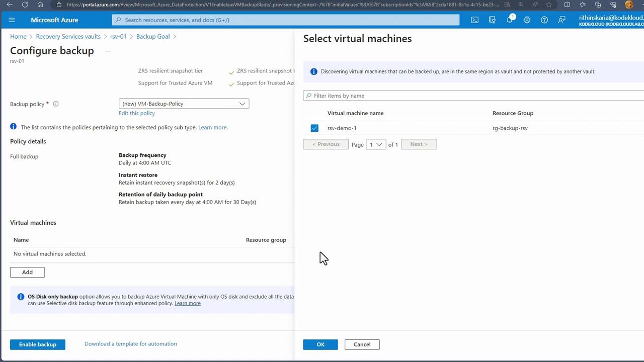Click the rg-backup-rsv resource group cell
The image size is (644, 362).
point(510,128)
